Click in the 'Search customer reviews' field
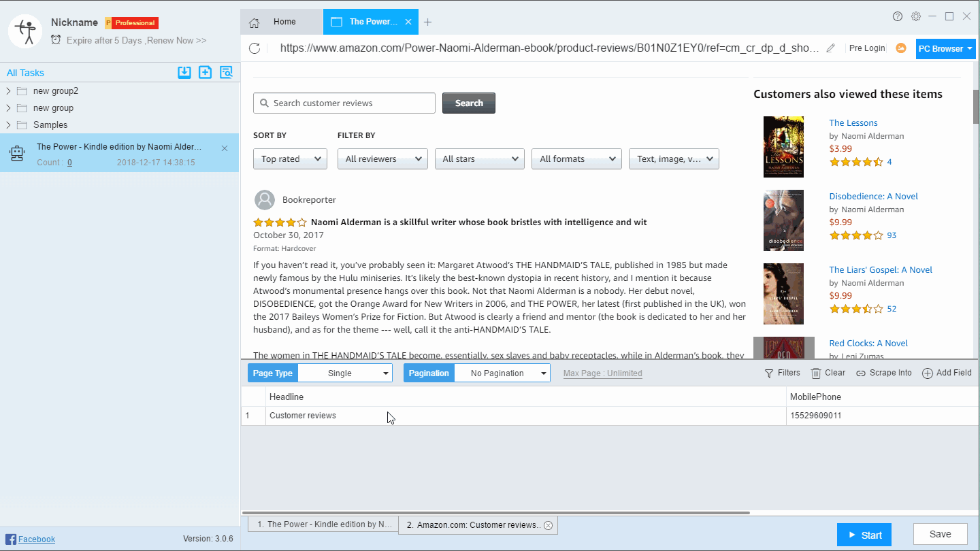 pyautogui.click(x=344, y=103)
